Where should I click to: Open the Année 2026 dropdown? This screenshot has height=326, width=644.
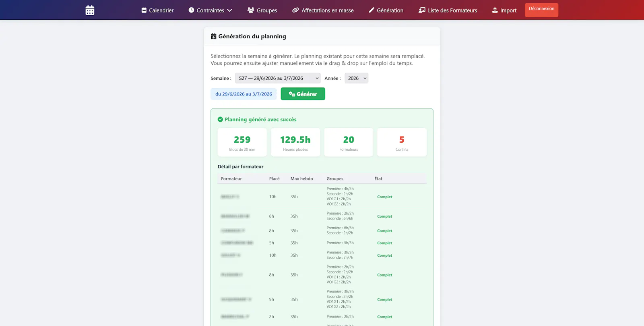356,78
